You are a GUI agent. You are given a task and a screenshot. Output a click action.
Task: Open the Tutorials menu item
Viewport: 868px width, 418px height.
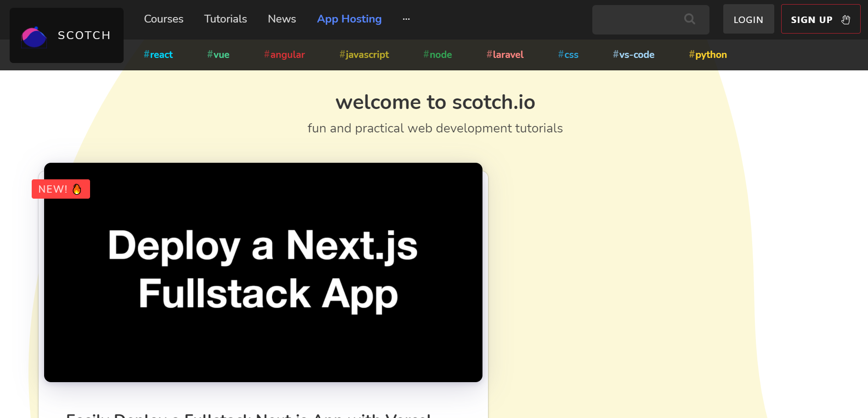click(x=226, y=19)
